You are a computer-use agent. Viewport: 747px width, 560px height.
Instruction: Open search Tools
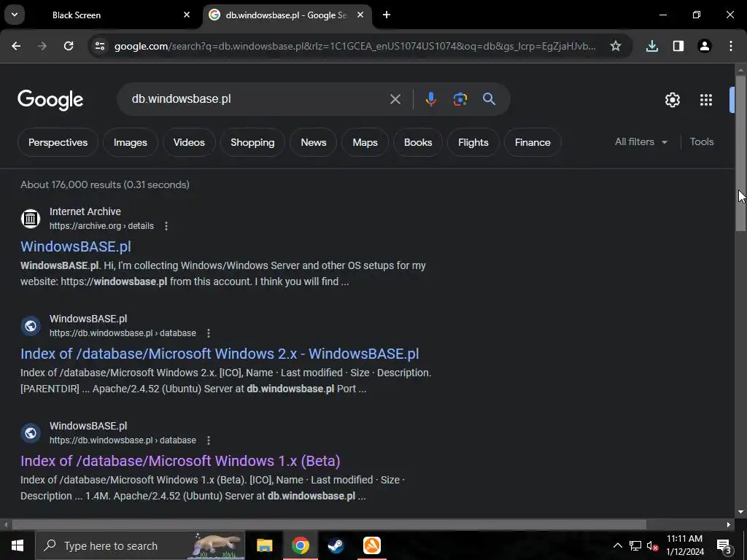701,142
